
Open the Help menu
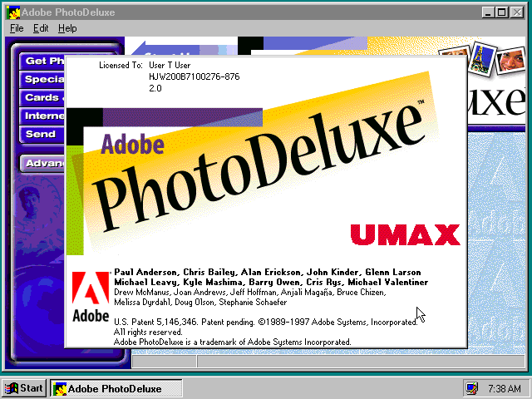67,28
